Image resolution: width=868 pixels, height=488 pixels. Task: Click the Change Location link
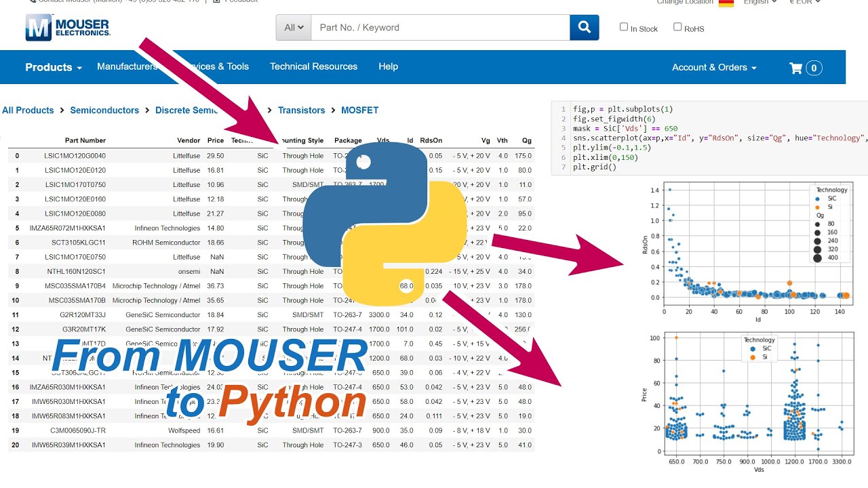pyautogui.click(x=685, y=2)
